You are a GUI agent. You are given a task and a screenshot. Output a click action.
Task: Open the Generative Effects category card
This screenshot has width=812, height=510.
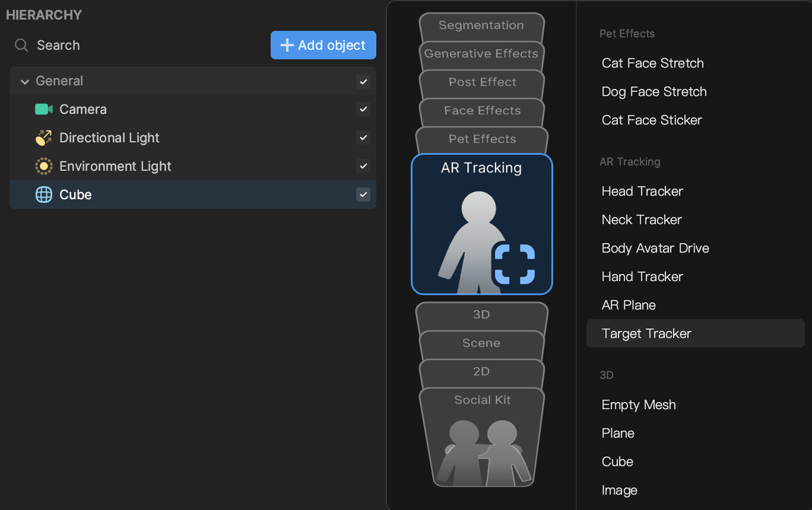pos(481,54)
